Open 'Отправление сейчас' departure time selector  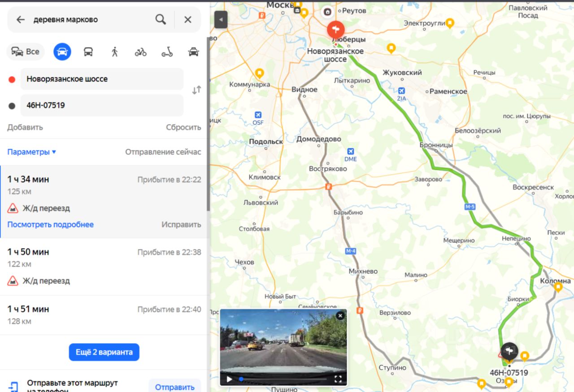(x=163, y=152)
